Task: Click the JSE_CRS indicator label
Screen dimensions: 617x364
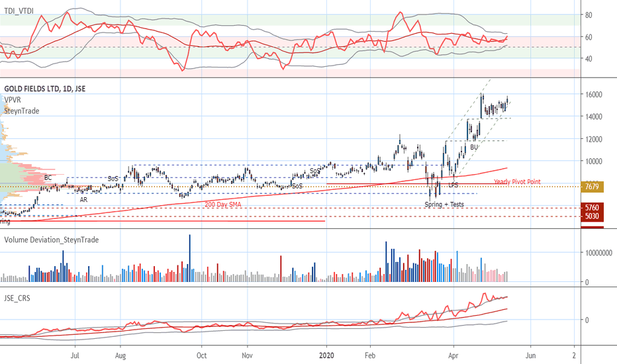Action: click(17, 298)
